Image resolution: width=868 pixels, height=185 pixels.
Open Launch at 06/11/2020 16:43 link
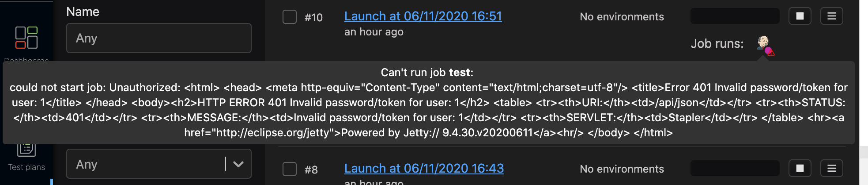coord(424,168)
